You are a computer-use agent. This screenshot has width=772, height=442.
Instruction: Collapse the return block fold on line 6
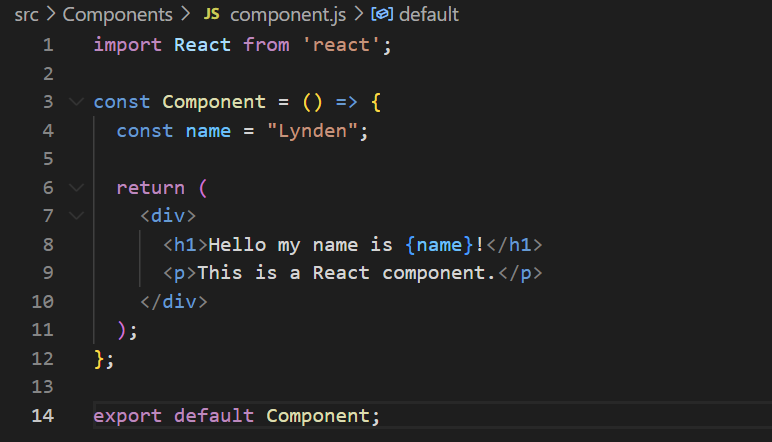pyautogui.click(x=76, y=188)
